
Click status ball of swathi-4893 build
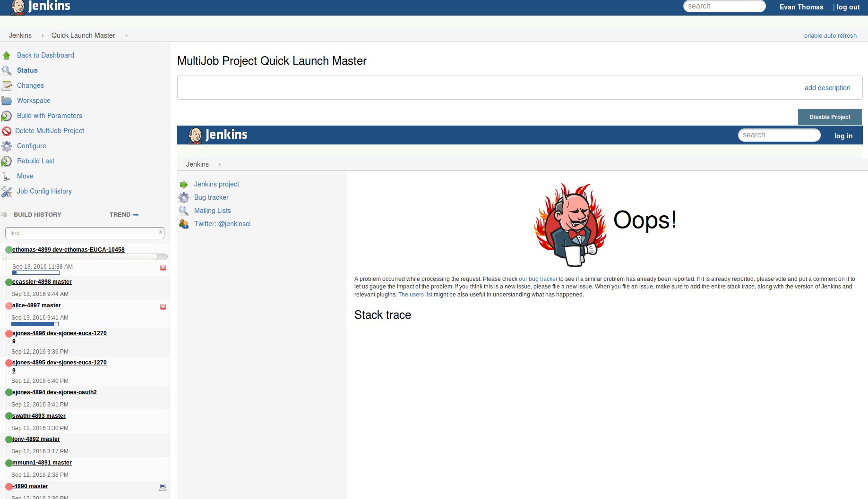coord(9,416)
